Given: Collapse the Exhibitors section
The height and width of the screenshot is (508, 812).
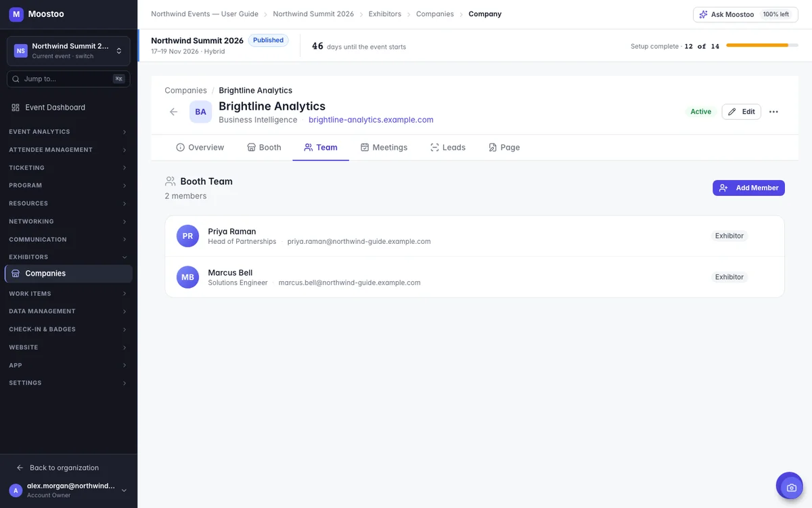Looking at the screenshot, I should (68, 257).
